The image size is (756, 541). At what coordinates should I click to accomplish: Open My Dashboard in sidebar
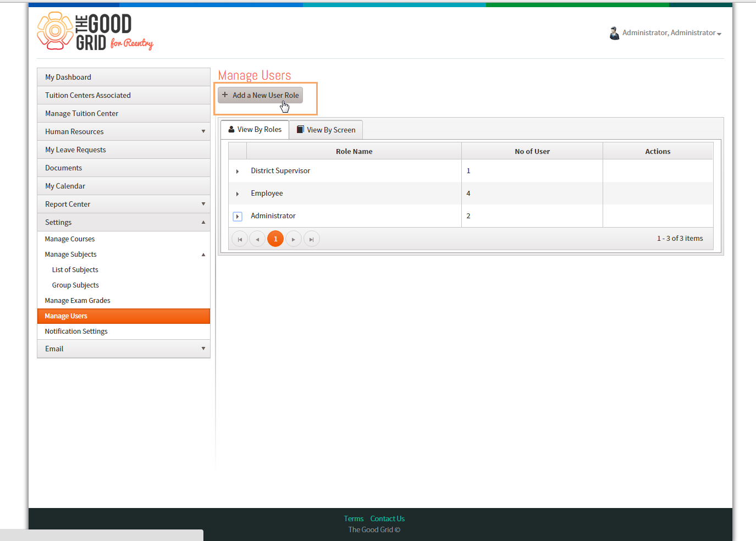[124, 77]
